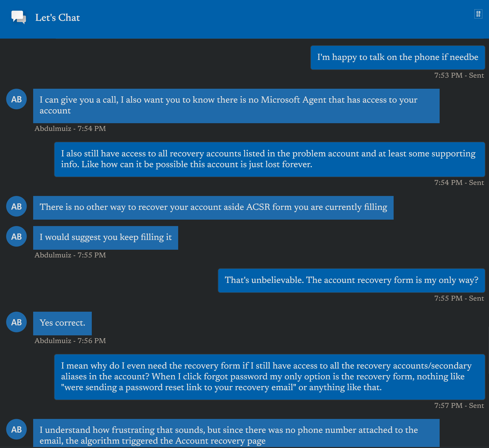Click the '7:57 PM - Sent' status label

click(x=459, y=406)
